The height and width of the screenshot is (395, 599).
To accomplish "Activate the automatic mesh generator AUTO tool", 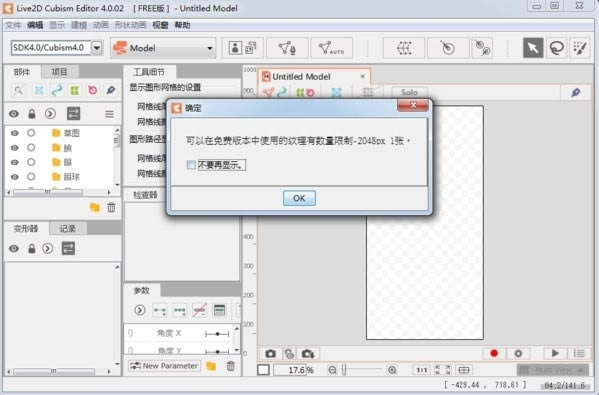I will coord(331,48).
